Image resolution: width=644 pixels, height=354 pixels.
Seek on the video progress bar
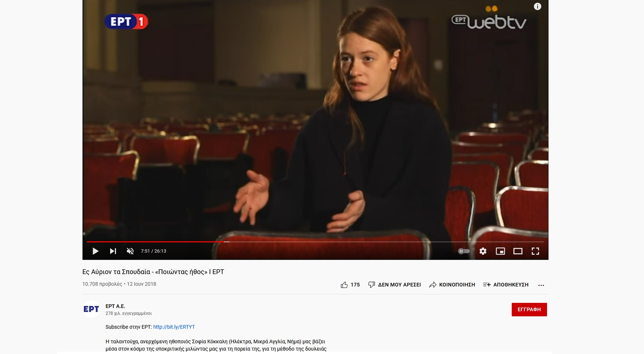[x=315, y=242]
